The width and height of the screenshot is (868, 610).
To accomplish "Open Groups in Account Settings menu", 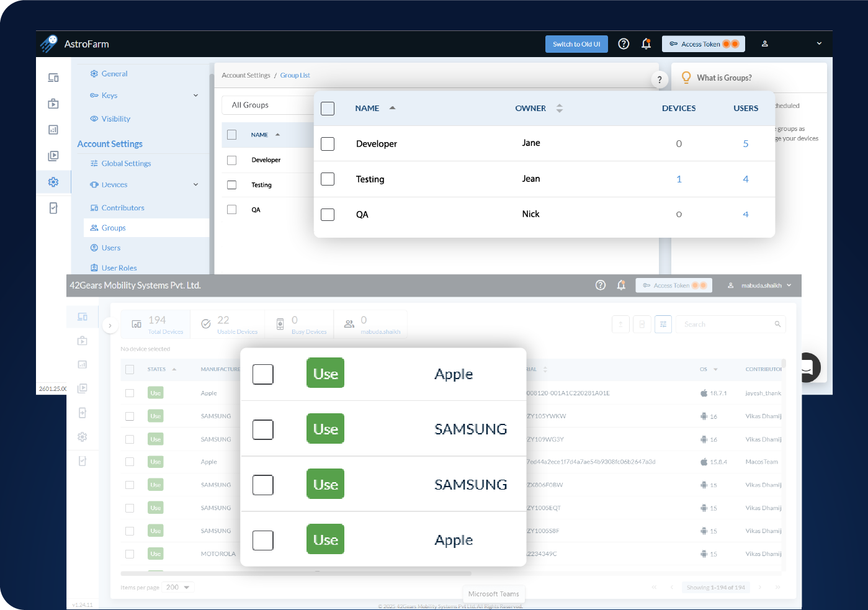I will 114,228.
